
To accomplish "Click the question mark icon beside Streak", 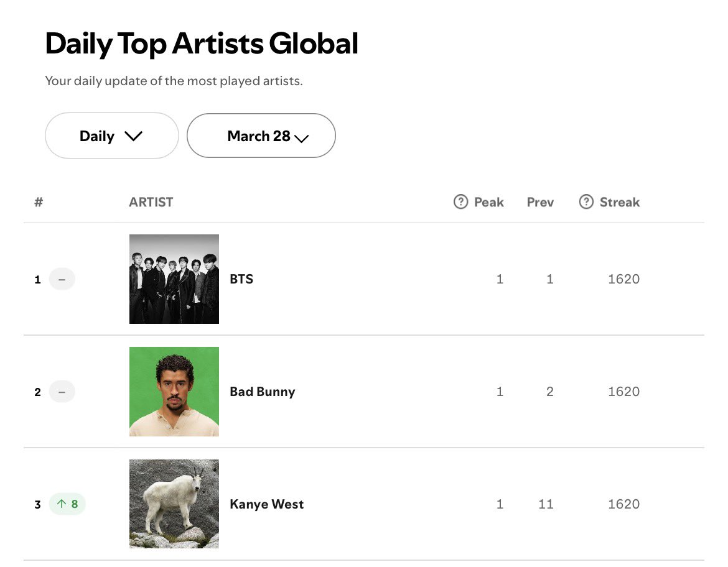I will pos(586,202).
